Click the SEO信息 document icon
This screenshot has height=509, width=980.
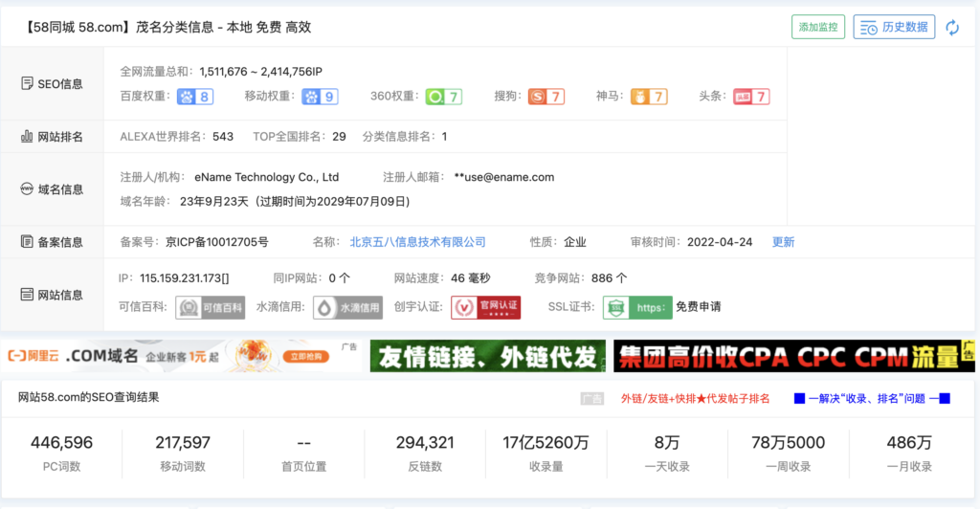(x=27, y=83)
